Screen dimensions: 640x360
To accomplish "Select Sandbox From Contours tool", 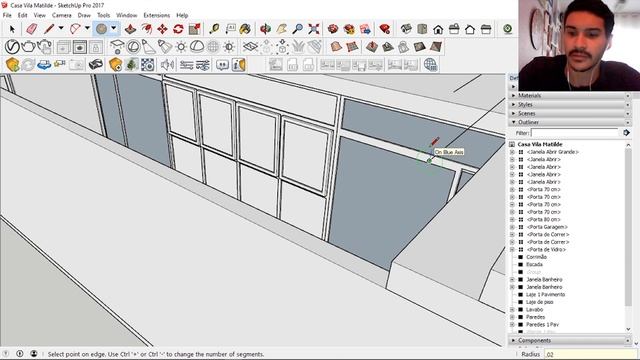I will click(336, 47).
